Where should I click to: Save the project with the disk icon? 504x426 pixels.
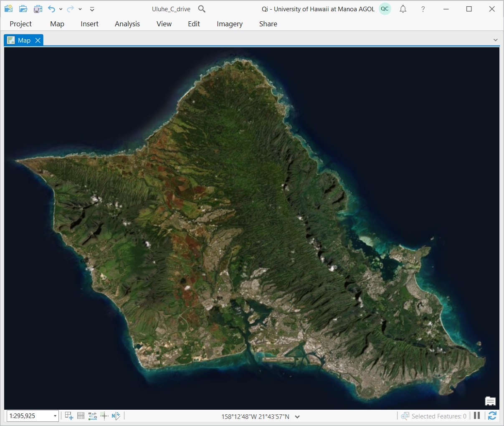click(x=38, y=9)
